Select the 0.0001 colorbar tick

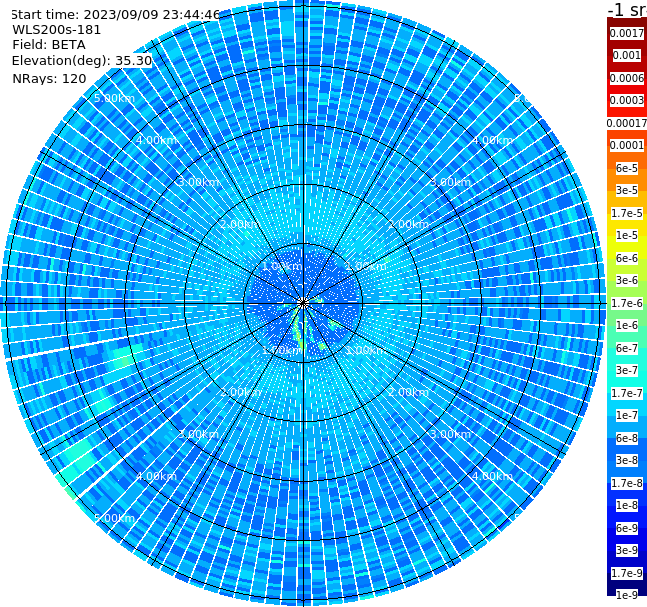[x=627, y=145]
